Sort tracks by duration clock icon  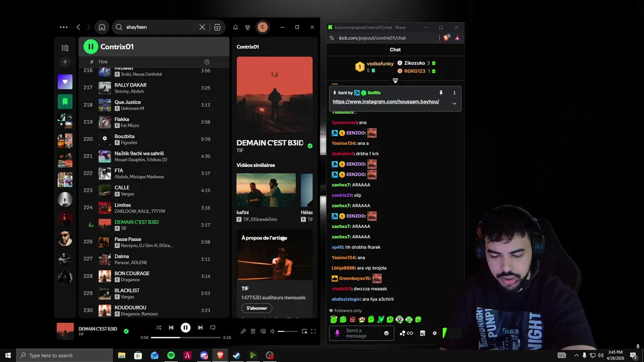[207, 62]
